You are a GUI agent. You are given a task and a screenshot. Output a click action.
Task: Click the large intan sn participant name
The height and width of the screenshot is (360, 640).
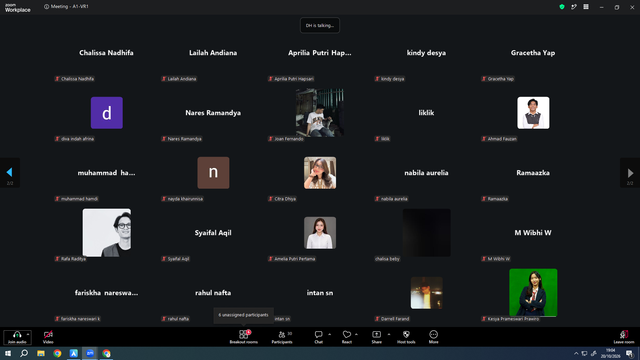[320, 293]
